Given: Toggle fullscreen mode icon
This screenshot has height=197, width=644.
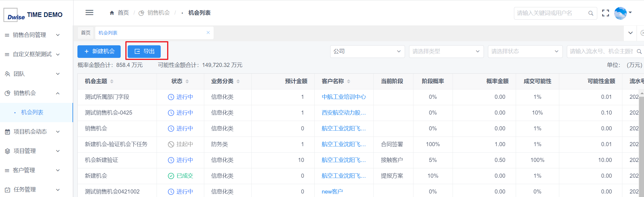Looking at the screenshot, I should pos(606,13).
